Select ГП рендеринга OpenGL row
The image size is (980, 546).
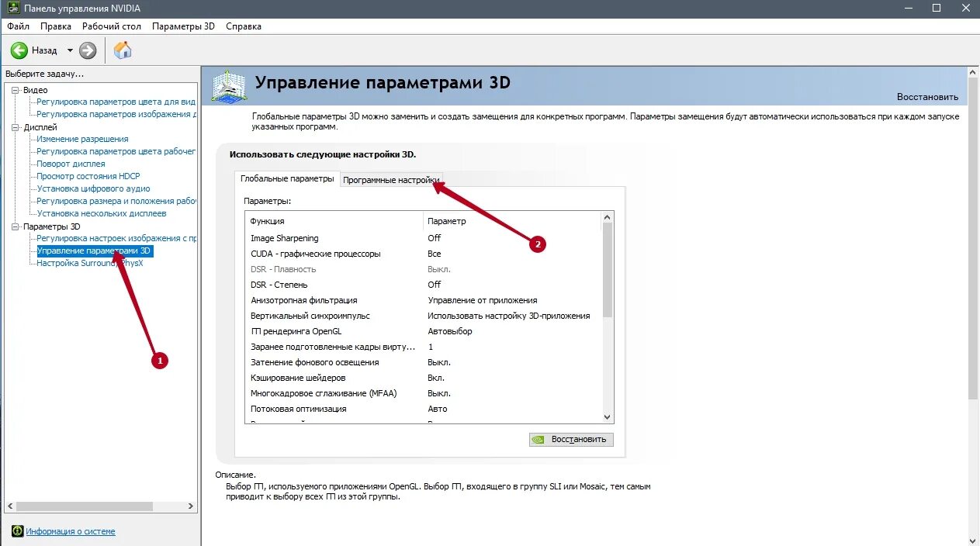(x=423, y=331)
